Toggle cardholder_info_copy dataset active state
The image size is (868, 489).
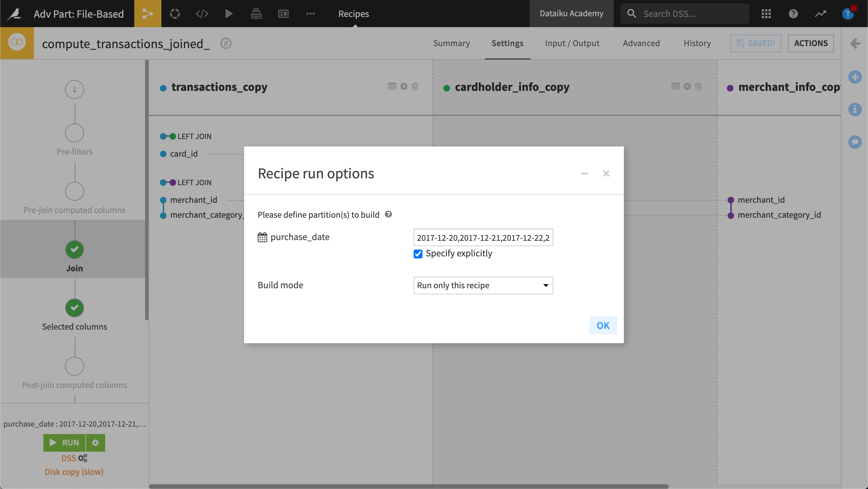pyautogui.click(x=447, y=87)
